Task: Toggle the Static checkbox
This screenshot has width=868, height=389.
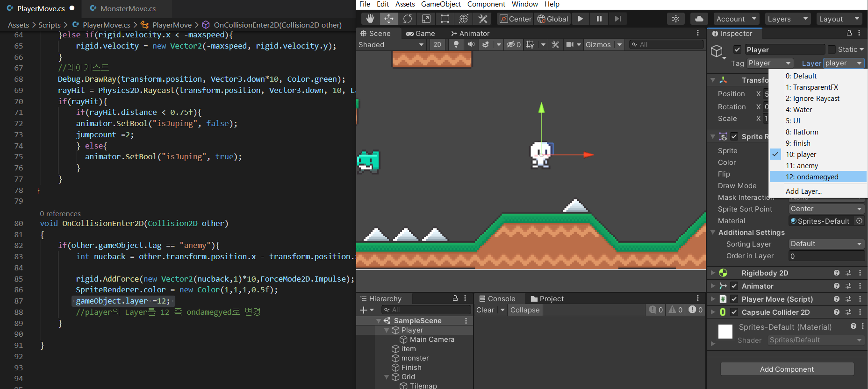Action: [832, 50]
